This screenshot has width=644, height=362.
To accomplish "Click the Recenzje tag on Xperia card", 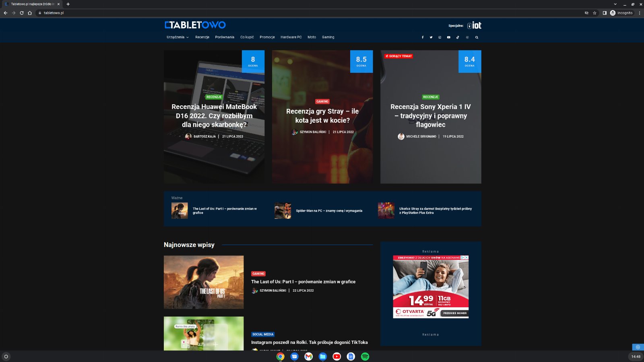I will 431,97.
